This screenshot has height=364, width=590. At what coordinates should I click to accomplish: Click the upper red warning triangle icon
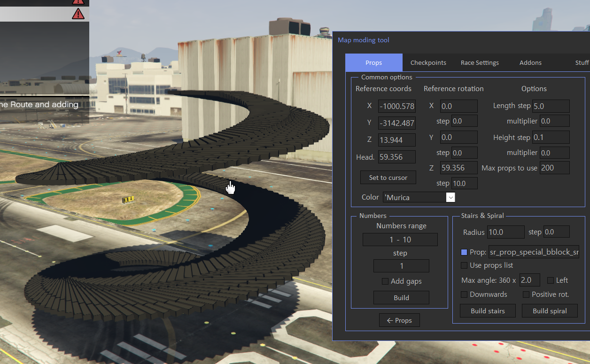point(78,1)
